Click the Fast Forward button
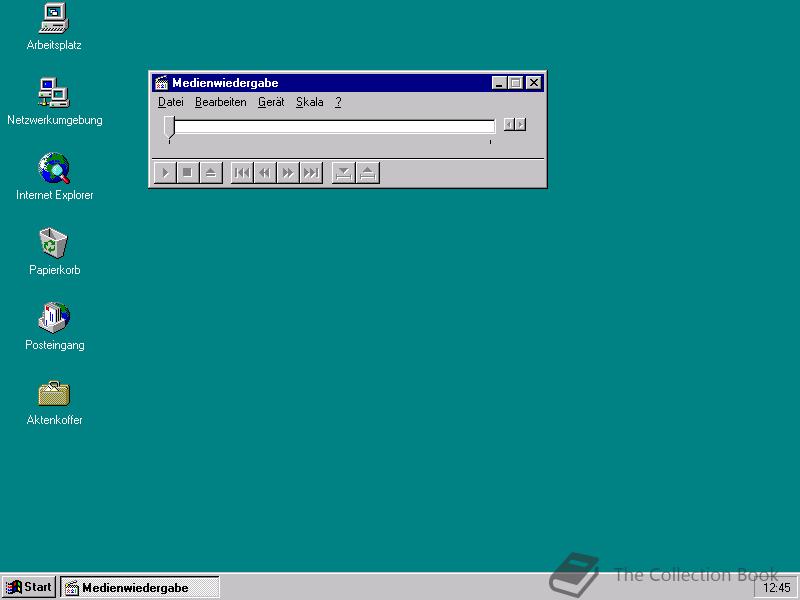The height and width of the screenshot is (600, 800). point(288,173)
